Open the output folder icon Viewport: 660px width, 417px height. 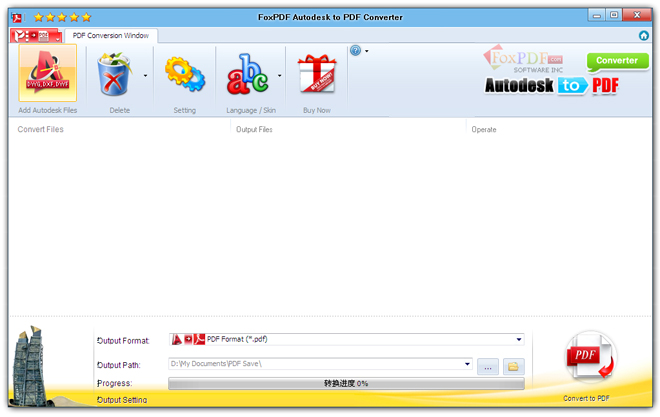514,367
